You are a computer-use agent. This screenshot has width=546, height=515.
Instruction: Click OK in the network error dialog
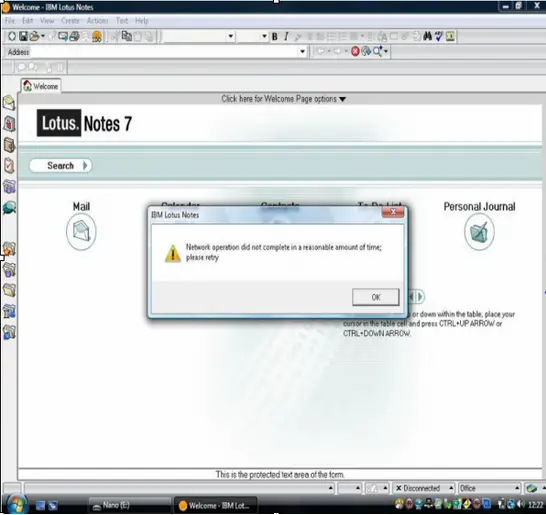[375, 297]
